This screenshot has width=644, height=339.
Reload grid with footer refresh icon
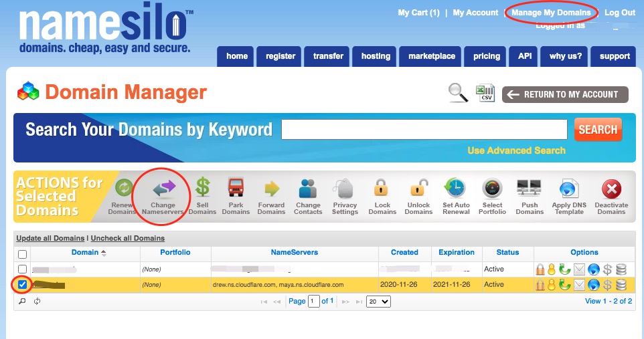point(37,302)
